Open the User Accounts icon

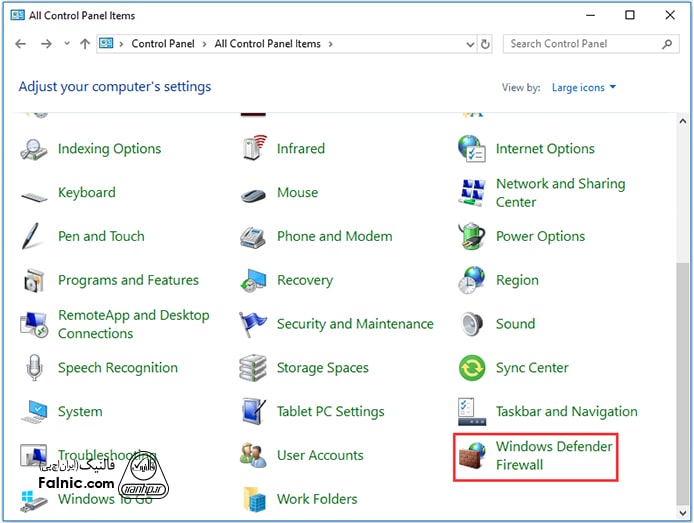253,456
